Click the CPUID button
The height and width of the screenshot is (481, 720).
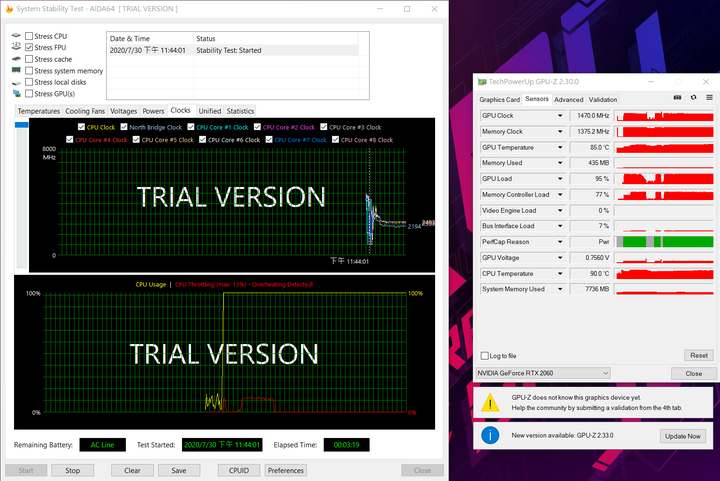[x=239, y=470]
